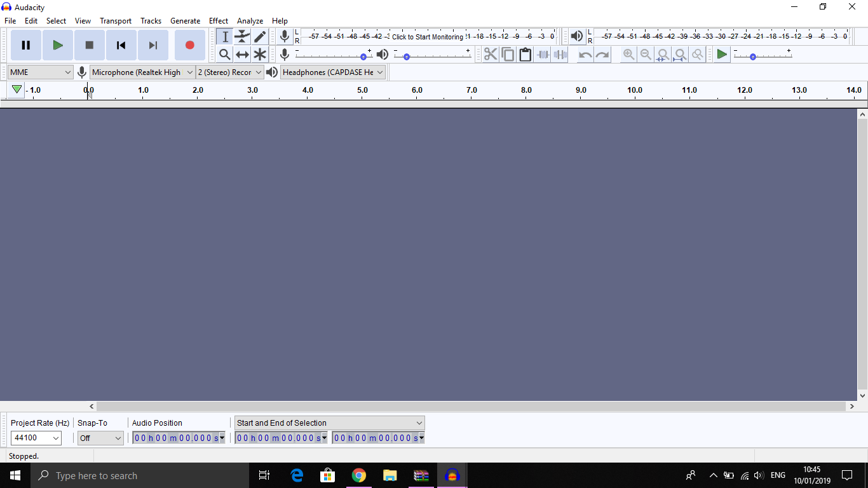The height and width of the screenshot is (488, 868).
Task: Toggle the pinned play head on the timeline
Action: (x=17, y=90)
